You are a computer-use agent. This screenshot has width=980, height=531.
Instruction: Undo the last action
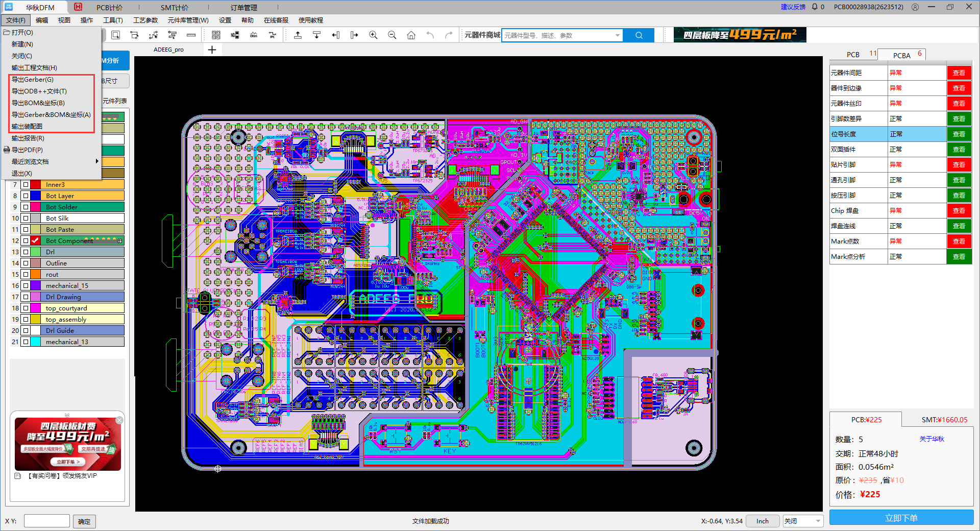[430, 35]
